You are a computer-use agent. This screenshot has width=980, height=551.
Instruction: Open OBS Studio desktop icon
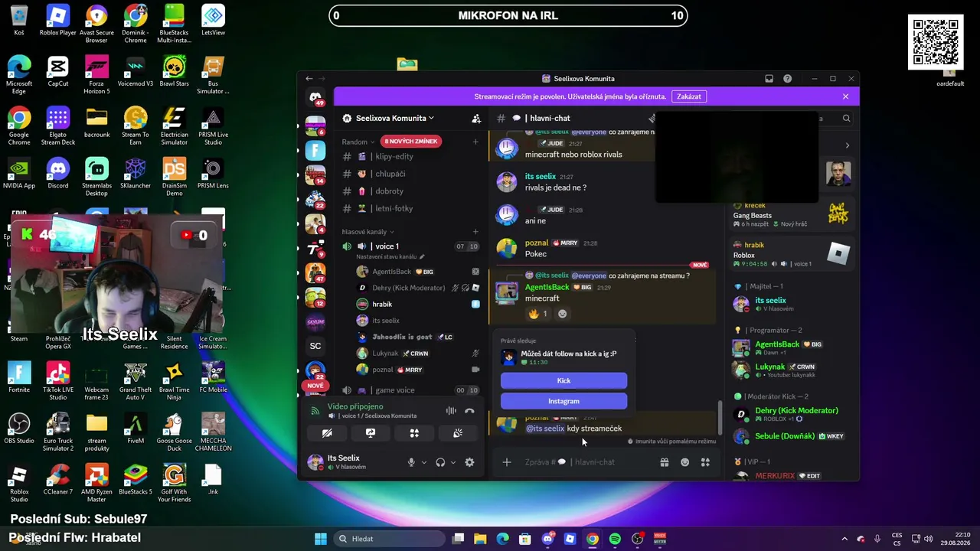[19, 428]
